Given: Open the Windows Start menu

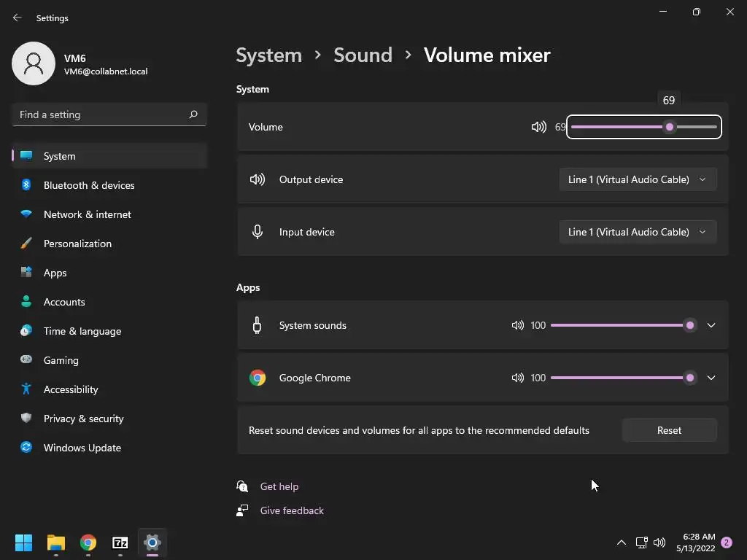Looking at the screenshot, I should 24,542.
